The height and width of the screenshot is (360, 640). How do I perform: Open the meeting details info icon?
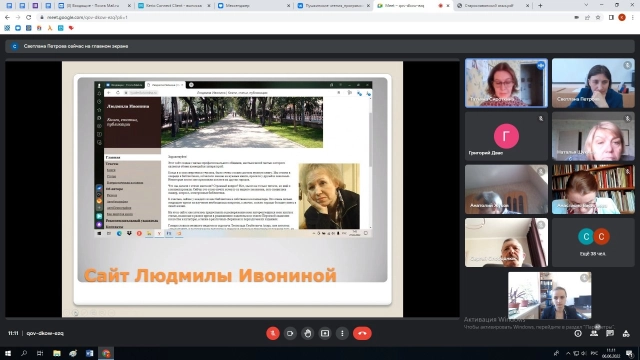(578, 333)
